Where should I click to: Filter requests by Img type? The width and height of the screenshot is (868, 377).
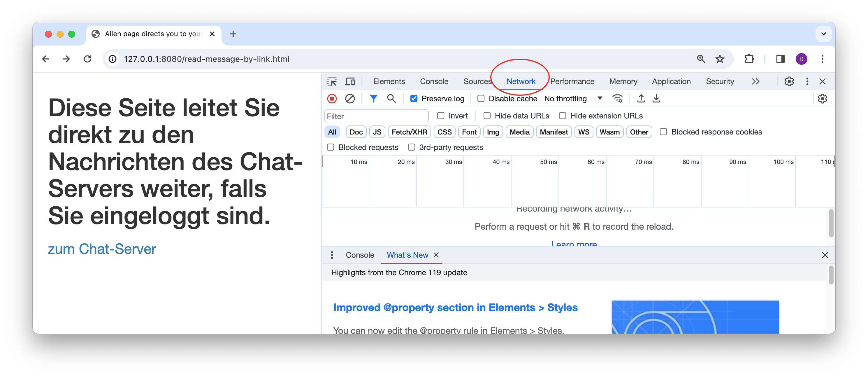point(493,132)
